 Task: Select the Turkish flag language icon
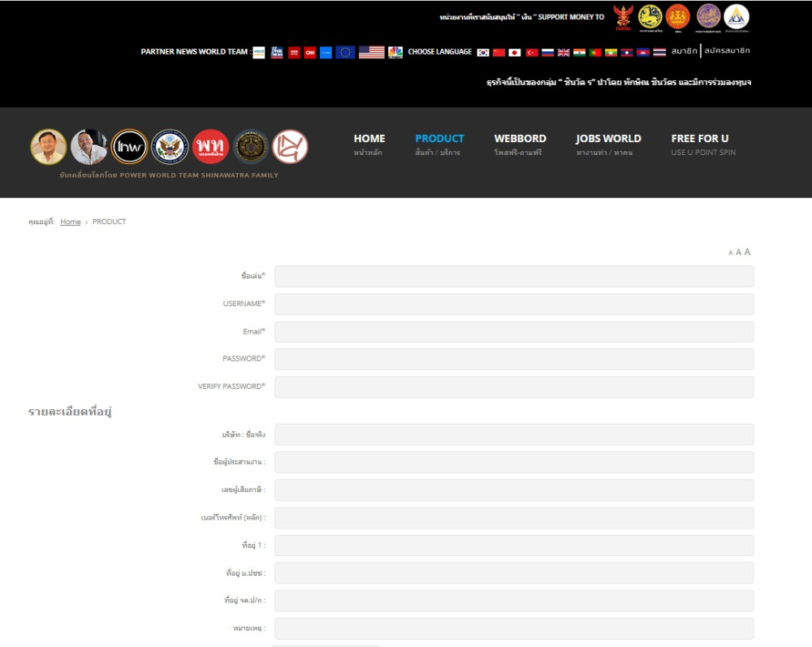532,53
